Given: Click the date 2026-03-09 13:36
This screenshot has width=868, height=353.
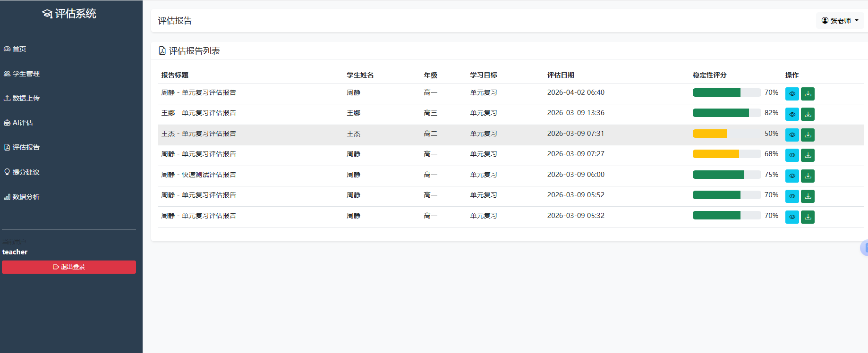Looking at the screenshot, I should pos(576,113).
